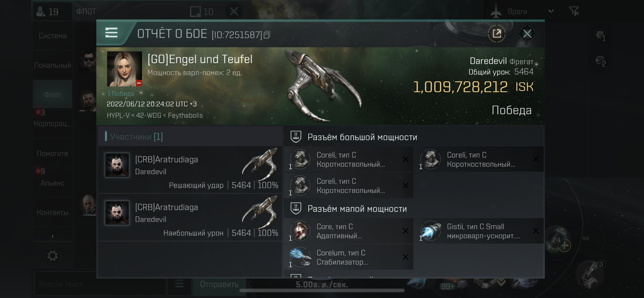The width and height of the screenshot is (644, 298).
Task: Click the Core adaptive module icon
Action: [300, 231]
